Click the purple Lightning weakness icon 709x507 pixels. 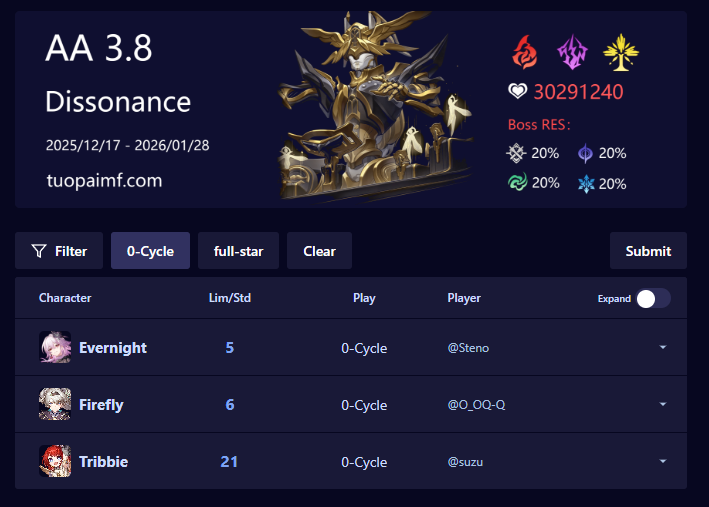click(x=572, y=52)
